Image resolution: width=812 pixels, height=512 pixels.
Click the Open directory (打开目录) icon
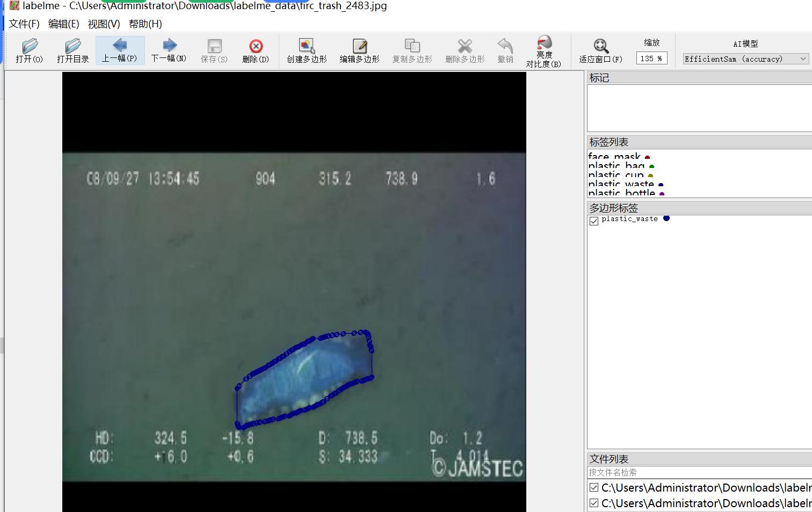73,51
